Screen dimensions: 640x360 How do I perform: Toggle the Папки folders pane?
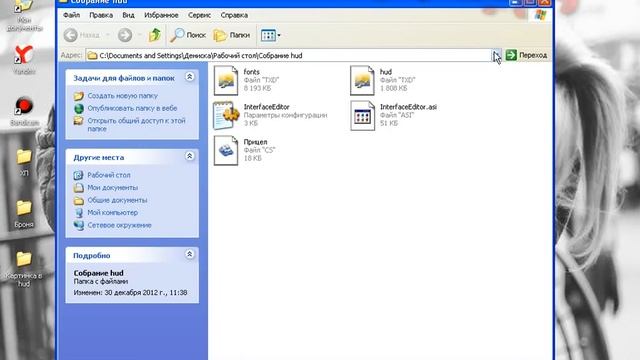click(231, 35)
